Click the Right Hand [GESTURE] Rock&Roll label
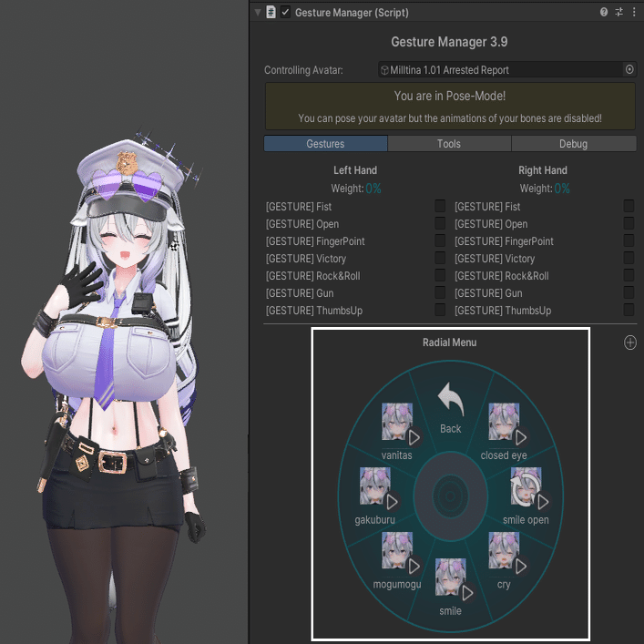 [502, 276]
